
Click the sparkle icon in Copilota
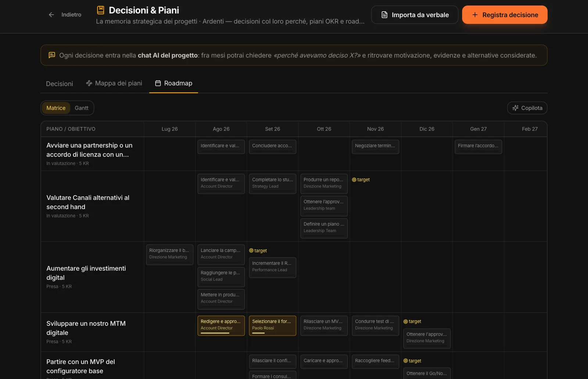pyautogui.click(x=516, y=108)
